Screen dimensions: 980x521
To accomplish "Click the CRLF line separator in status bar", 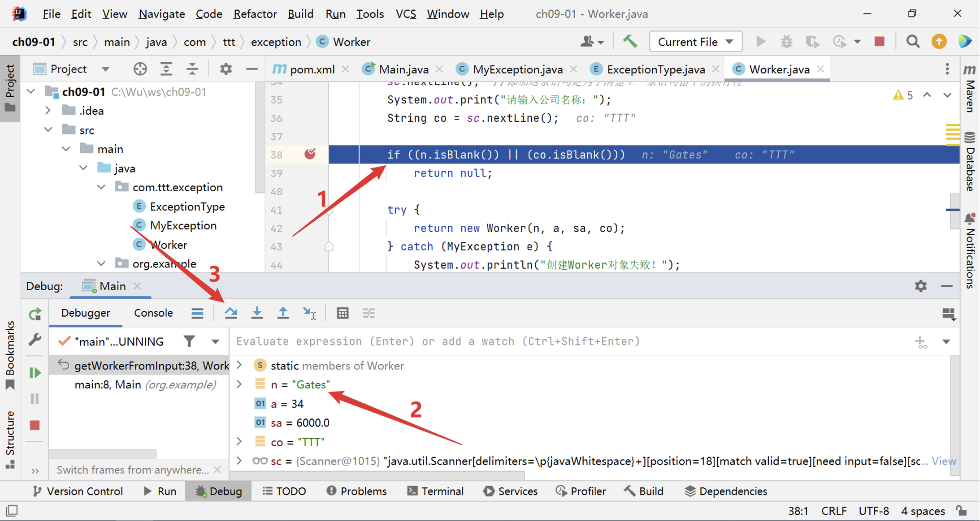I will [x=834, y=511].
